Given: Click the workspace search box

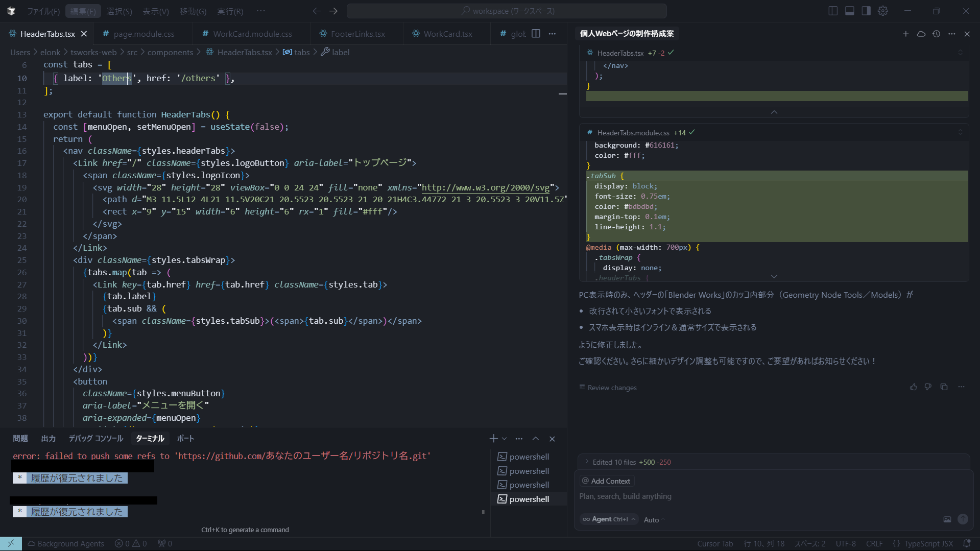Looking at the screenshot, I should (507, 11).
